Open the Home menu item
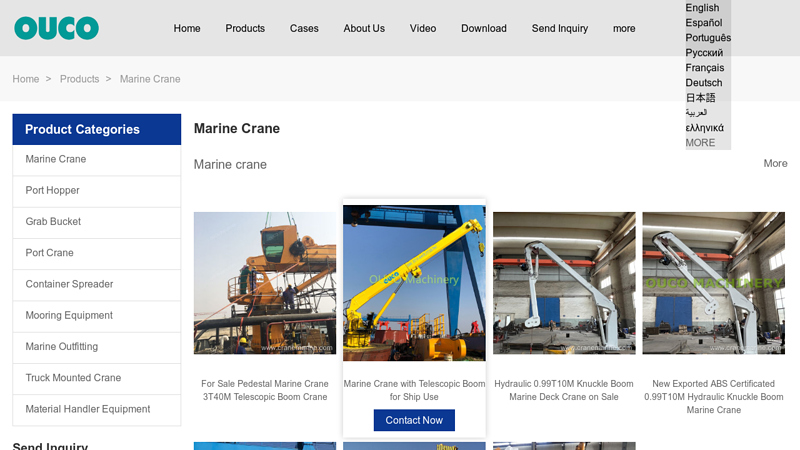This screenshot has height=450, width=800. 187,29
